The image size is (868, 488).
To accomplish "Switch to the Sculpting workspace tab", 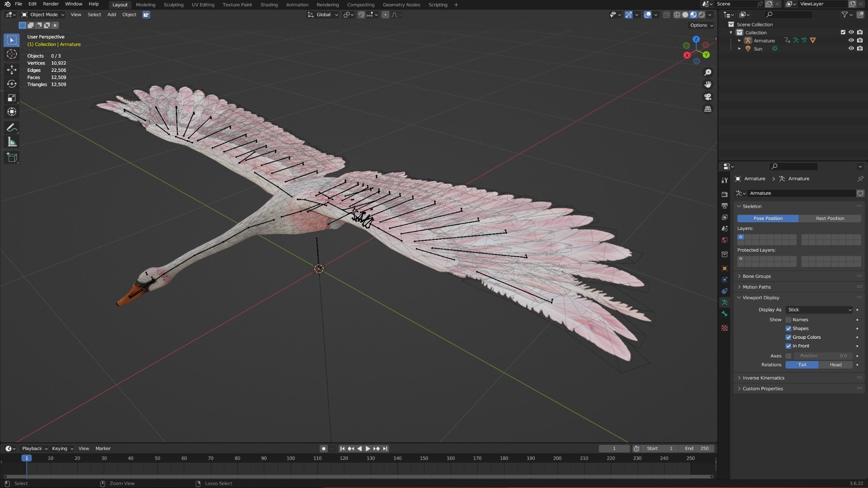I will [174, 5].
